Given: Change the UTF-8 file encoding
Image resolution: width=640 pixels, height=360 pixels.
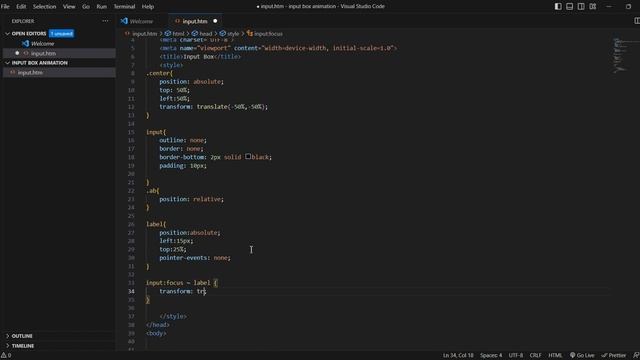Looking at the screenshot, I should coord(516,355).
